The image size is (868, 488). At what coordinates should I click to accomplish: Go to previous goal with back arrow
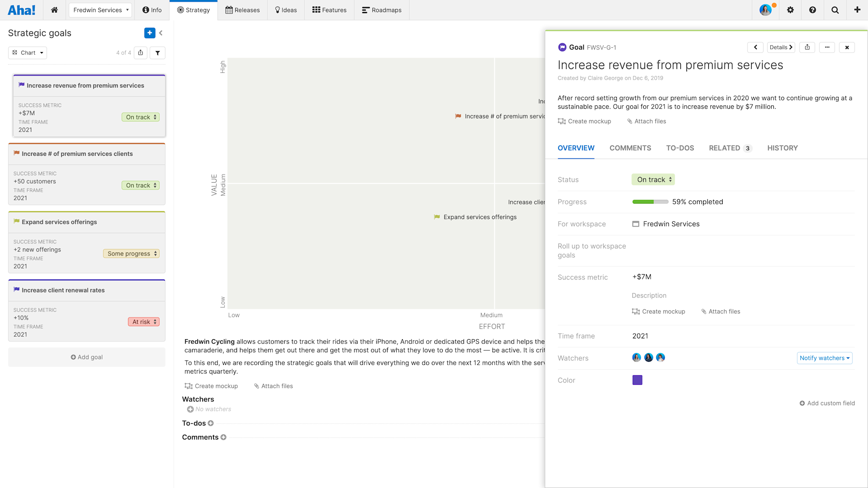point(755,47)
